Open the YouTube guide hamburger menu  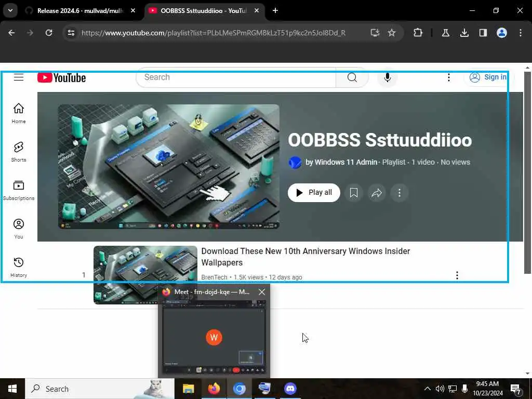tap(19, 77)
